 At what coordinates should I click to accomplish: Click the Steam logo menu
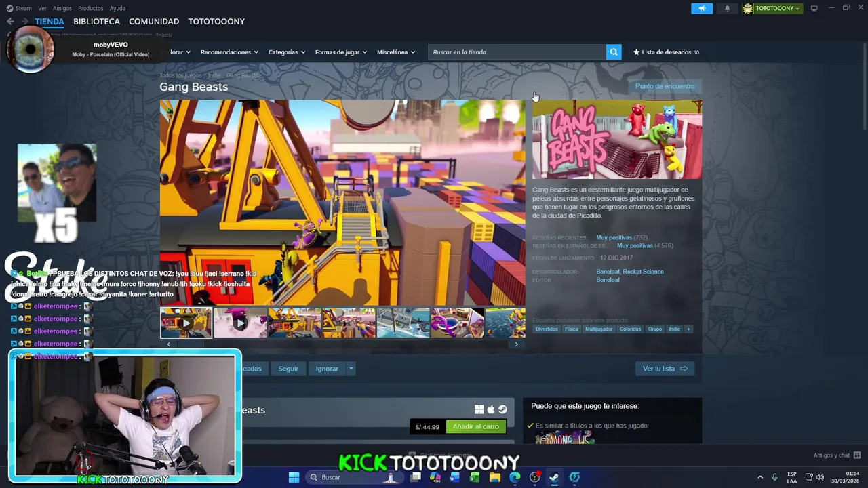tap(19, 8)
